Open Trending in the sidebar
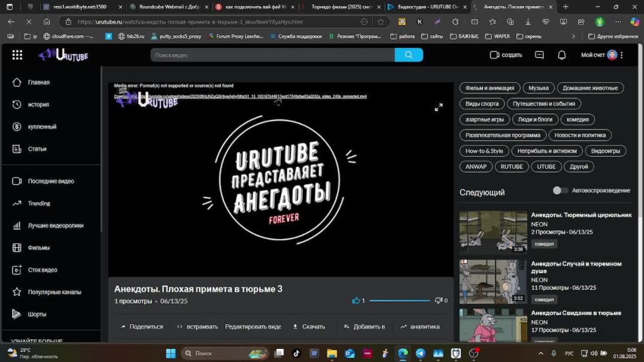 [39, 203]
